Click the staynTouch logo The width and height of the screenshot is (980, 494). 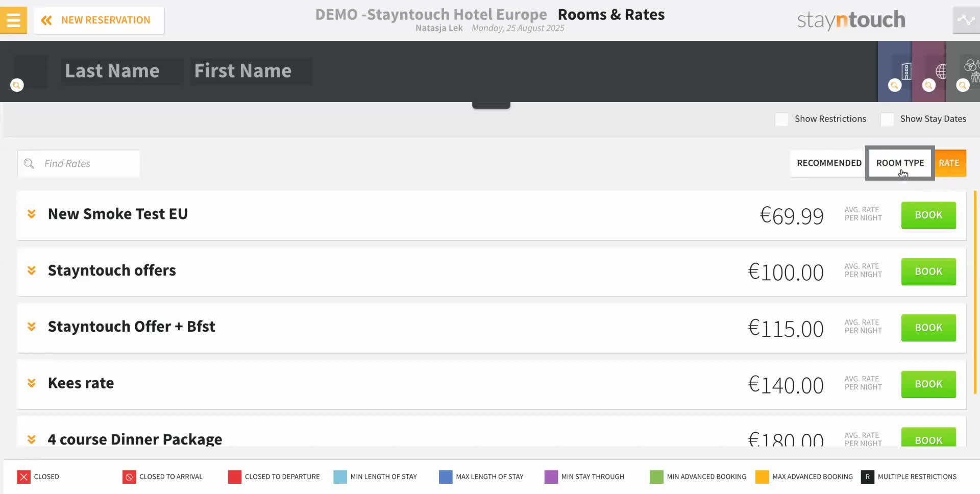(x=851, y=20)
